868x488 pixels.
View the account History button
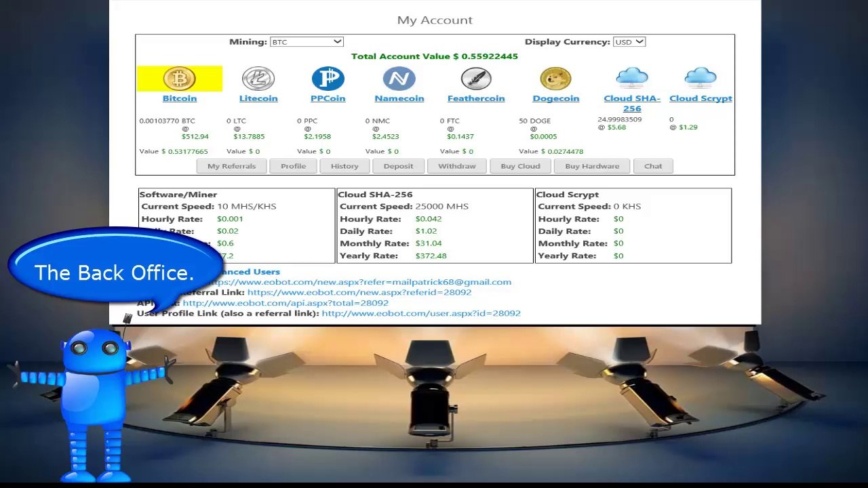[344, 166]
